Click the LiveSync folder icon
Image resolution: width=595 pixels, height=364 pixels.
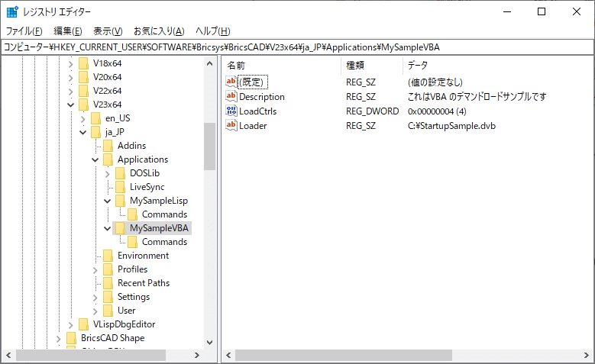coord(120,187)
